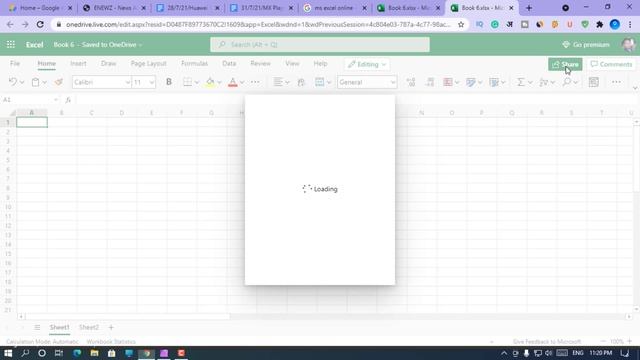640x360 pixels.
Task: Click the Decrease Decimal icon
Action: (x=430, y=82)
